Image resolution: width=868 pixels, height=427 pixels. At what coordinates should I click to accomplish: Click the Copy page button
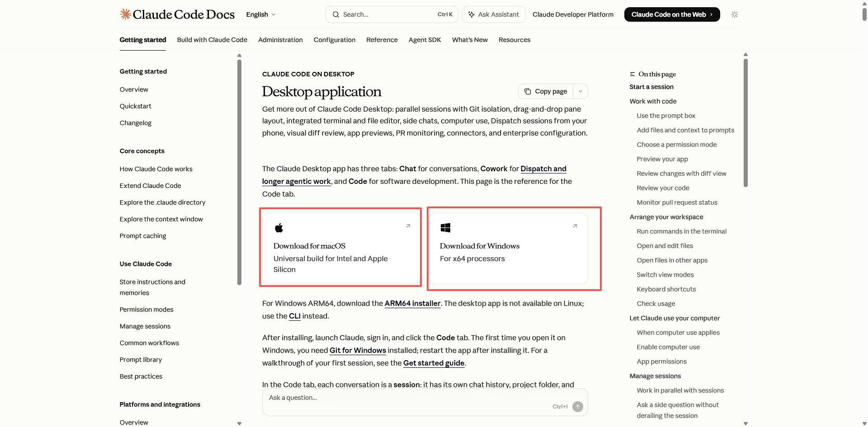pyautogui.click(x=546, y=91)
